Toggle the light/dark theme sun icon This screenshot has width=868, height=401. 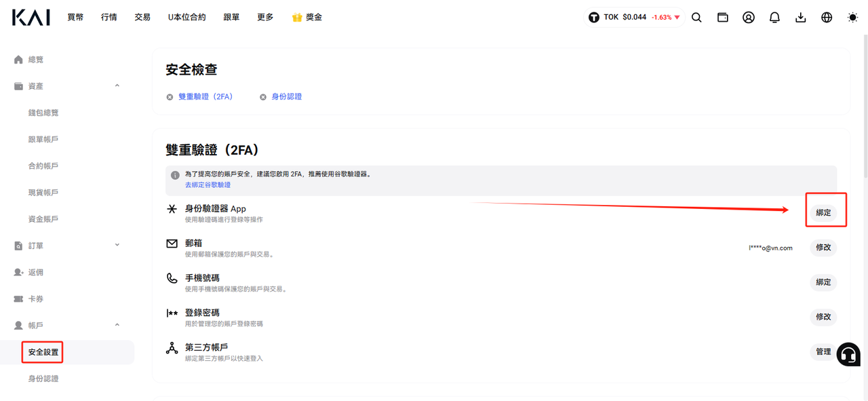[852, 18]
